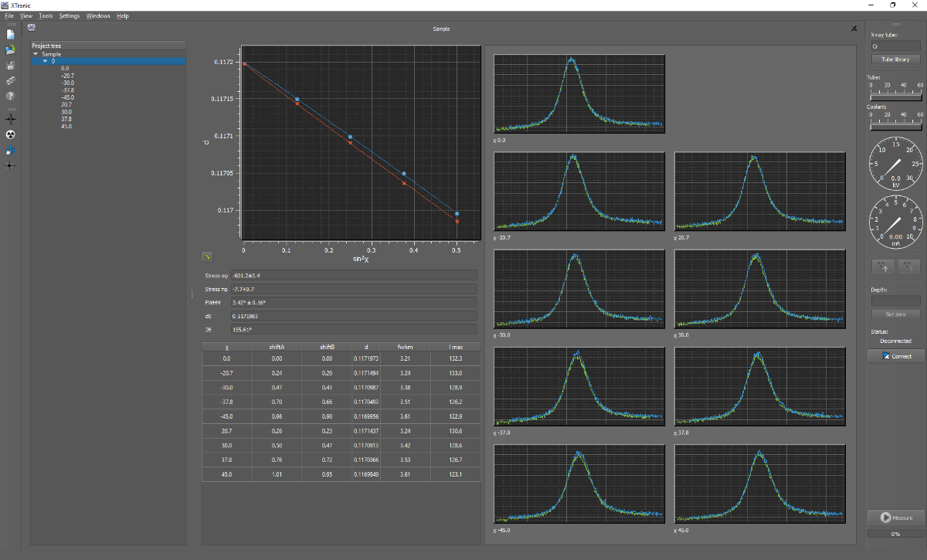Viewport: 927px width, 560px height.
Task: Click the Measure button
Action: (x=895, y=518)
